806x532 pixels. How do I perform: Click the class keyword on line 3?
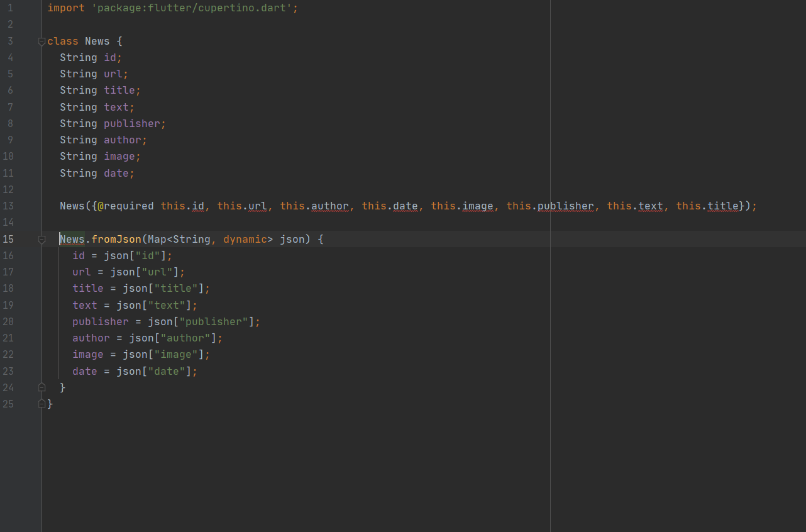(63, 41)
